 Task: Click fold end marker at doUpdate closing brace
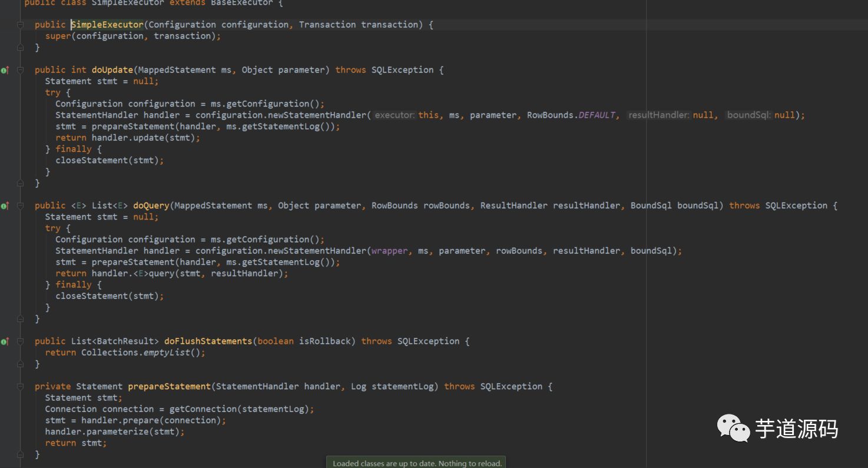[20, 183]
